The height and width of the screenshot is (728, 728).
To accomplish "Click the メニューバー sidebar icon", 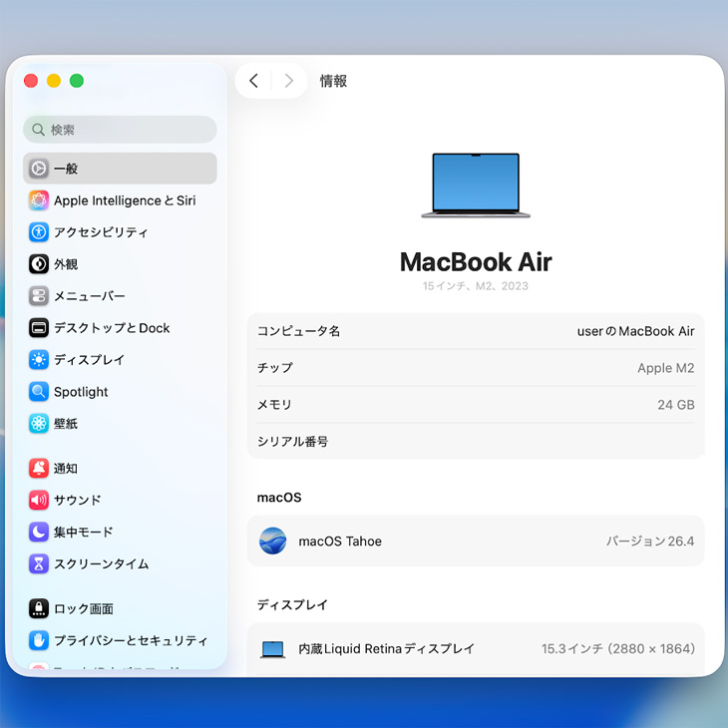I will 39,296.
